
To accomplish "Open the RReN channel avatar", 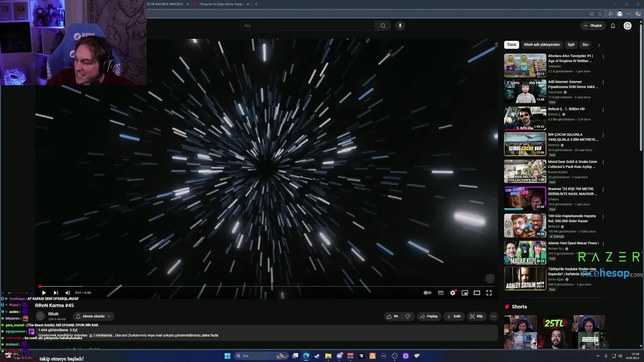I will 40,316.
